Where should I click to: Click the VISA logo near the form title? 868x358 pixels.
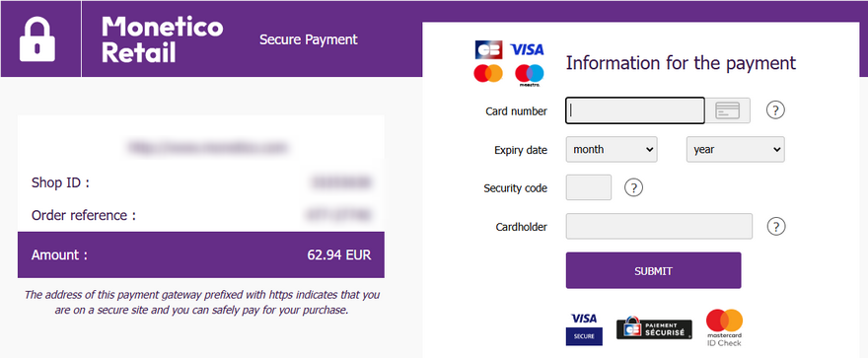pos(527,49)
